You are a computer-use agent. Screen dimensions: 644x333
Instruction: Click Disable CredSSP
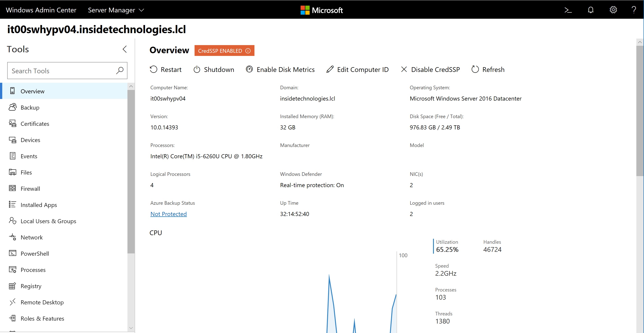pyautogui.click(x=430, y=69)
